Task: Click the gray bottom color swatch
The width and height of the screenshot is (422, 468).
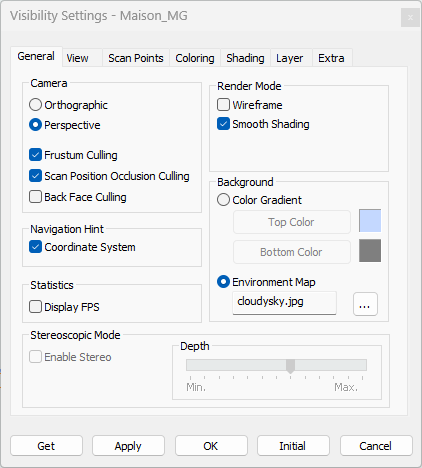Action: pyautogui.click(x=370, y=250)
